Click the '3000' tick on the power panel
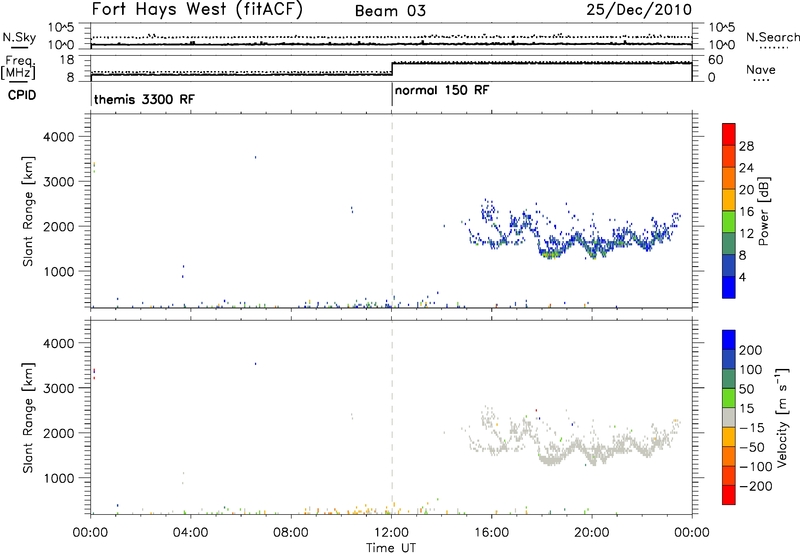This screenshot has height=554, width=800. [x=59, y=182]
